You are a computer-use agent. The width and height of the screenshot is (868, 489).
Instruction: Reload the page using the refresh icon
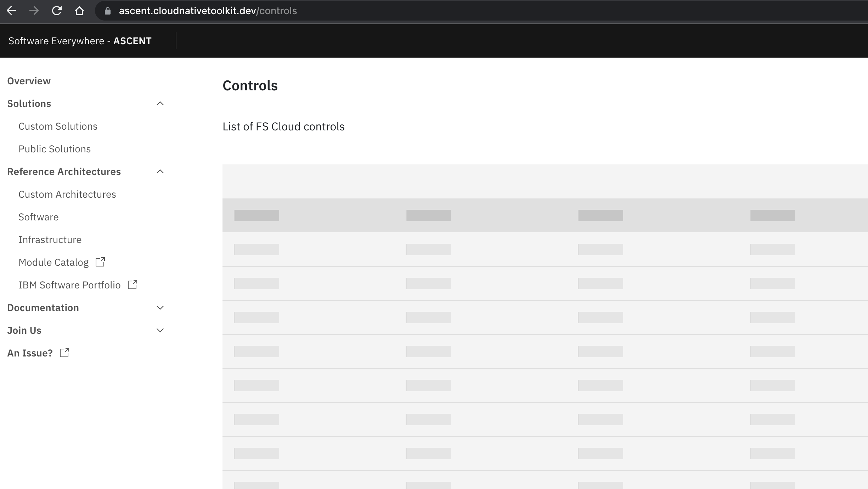(x=57, y=11)
